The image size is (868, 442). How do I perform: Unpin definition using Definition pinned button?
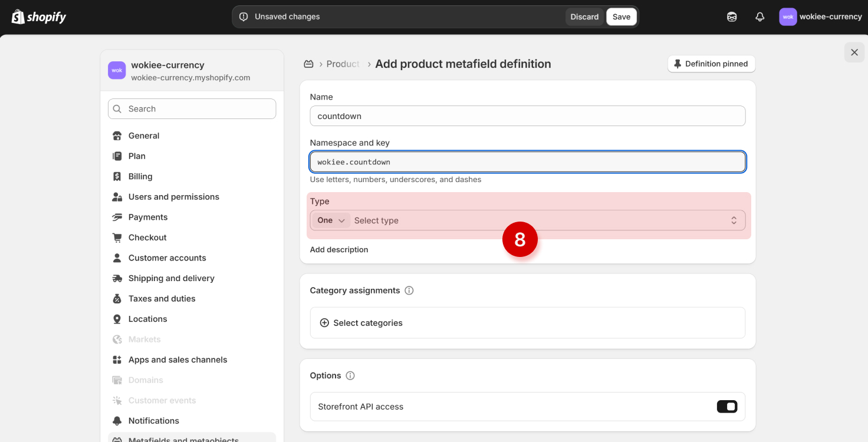point(711,64)
